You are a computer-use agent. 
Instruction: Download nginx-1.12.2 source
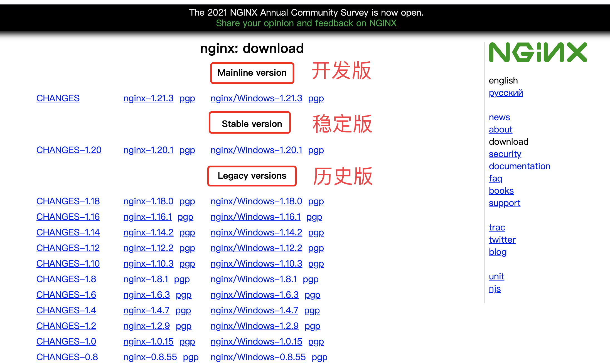tap(148, 248)
